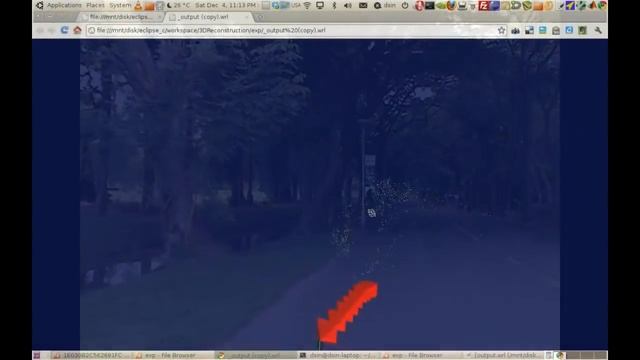
Task: Switch to the first 'exp - File Browser' window
Action: coord(173,356)
